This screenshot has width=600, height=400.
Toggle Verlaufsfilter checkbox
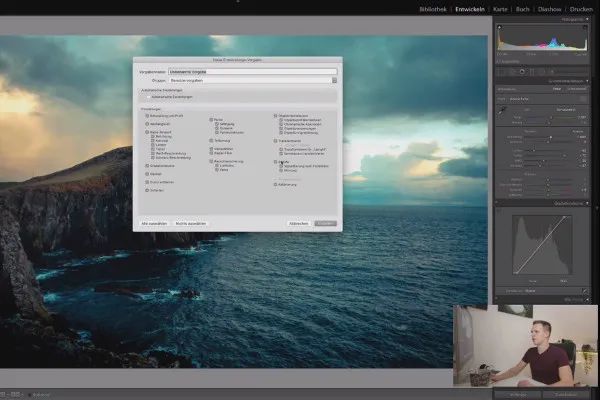pos(211,149)
